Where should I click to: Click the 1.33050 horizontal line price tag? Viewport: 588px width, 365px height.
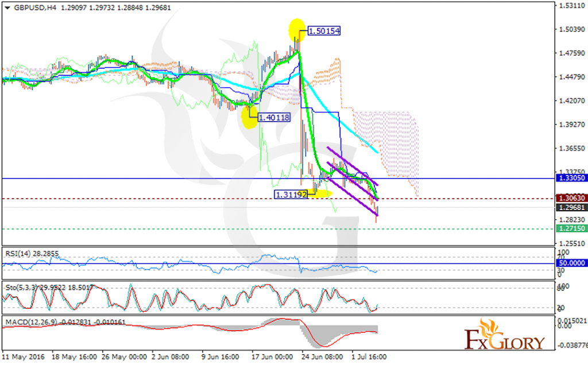571,178
